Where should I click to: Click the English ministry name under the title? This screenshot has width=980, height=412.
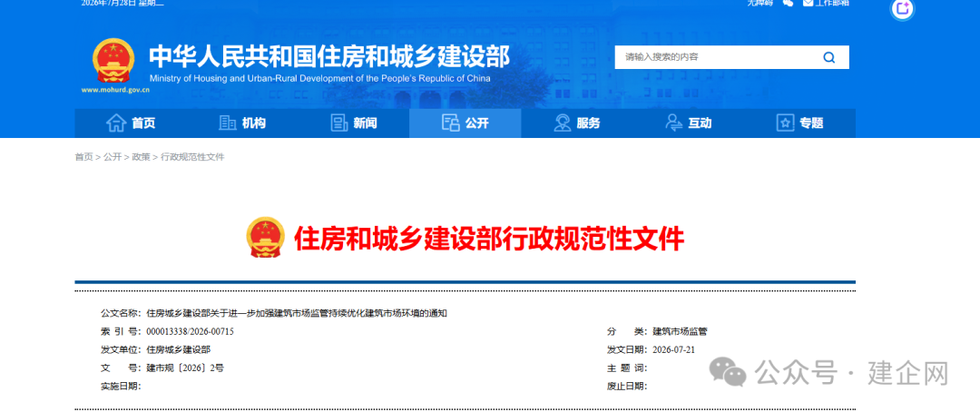pos(320,79)
